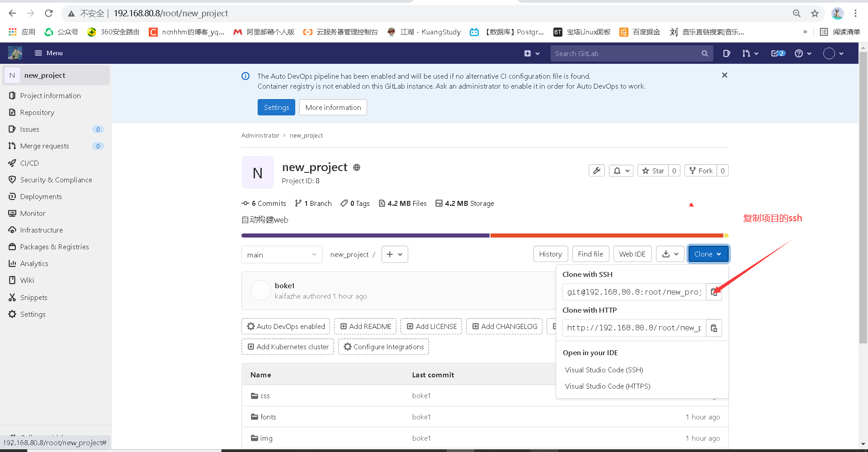Click the GitLab logo to go home
This screenshot has width=868, height=452.
coord(15,53)
